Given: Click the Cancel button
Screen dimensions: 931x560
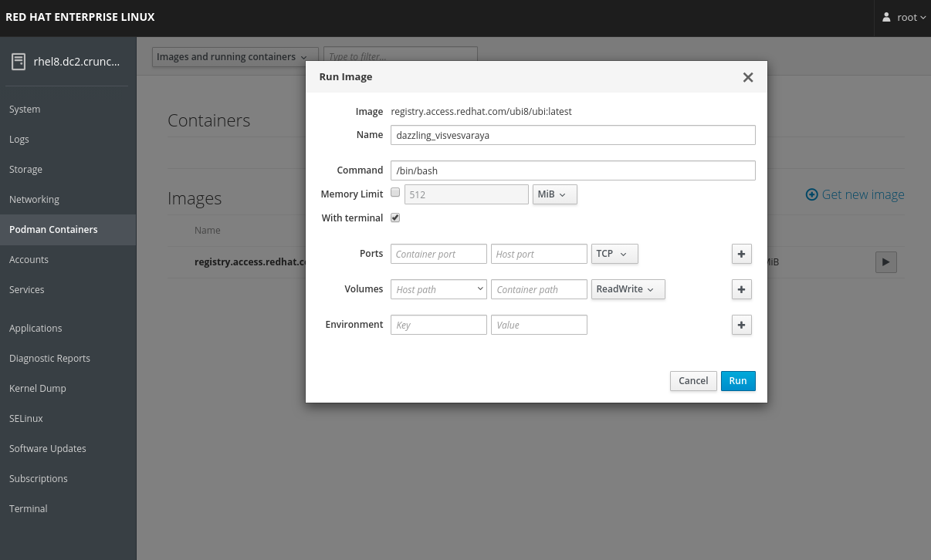Looking at the screenshot, I should tap(692, 380).
